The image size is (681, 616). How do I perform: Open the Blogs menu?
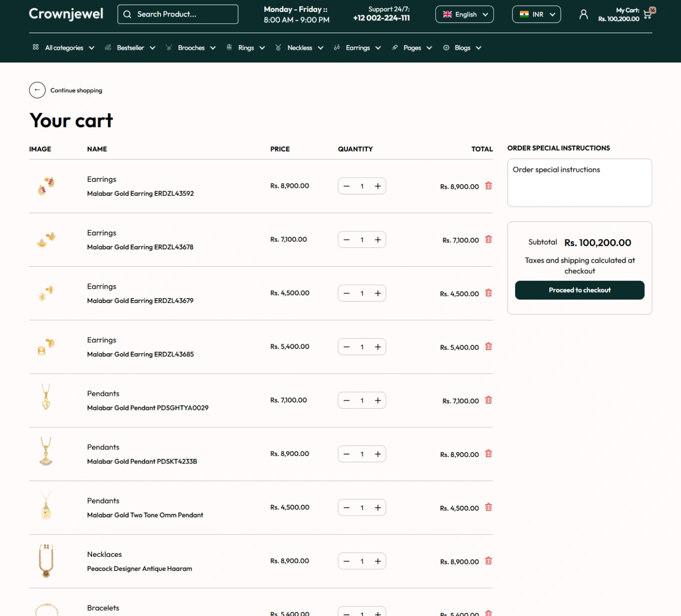[462, 48]
